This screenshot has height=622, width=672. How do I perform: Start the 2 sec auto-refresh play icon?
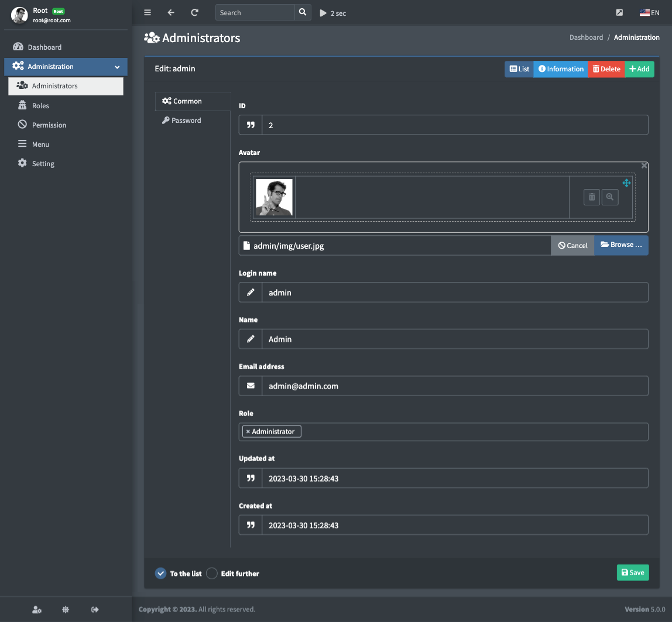click(x=323, y=13)
